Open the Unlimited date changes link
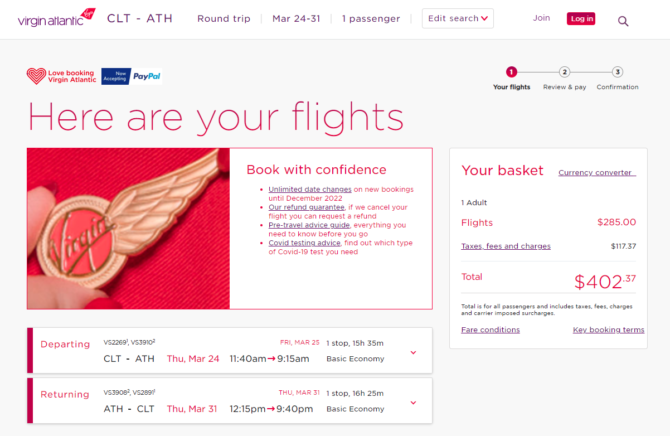The image size is (670, 436). 310,189
